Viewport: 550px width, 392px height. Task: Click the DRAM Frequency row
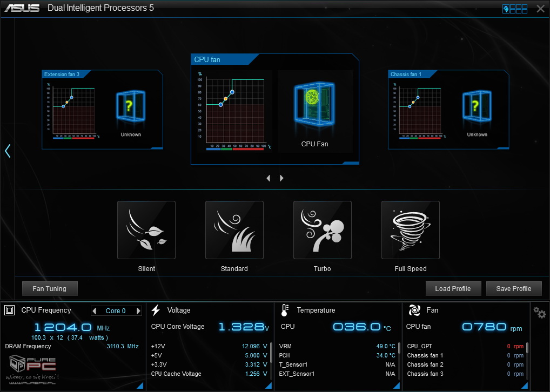tap(72, 346)
